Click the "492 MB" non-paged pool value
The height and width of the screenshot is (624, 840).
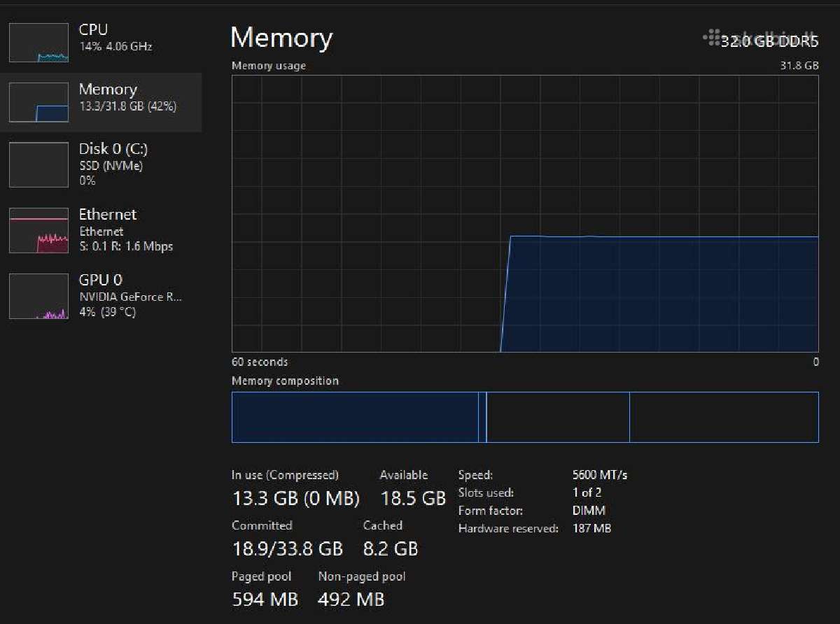(351, 600)
